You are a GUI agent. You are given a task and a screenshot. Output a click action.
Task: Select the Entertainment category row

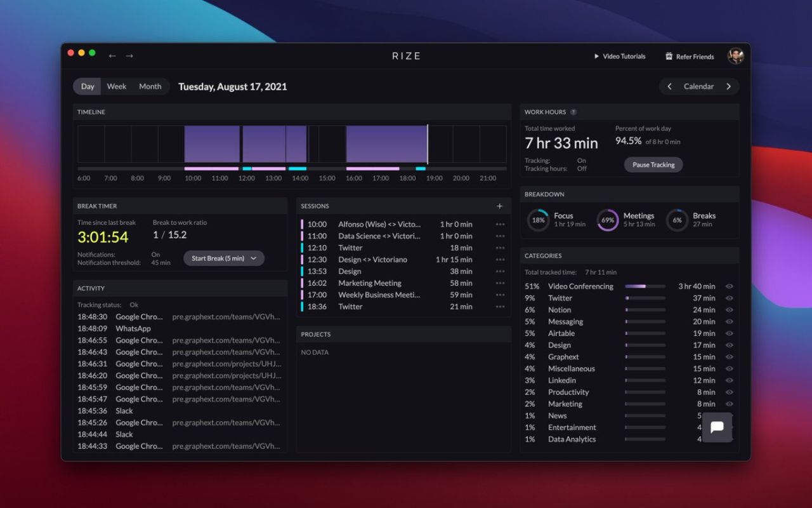[629, 427]
